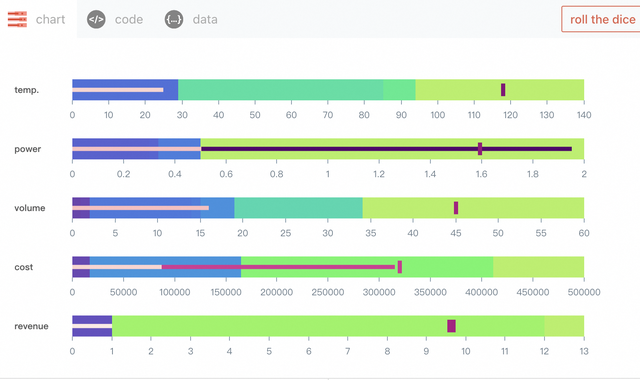Click the power dark purple measure bar
This screenshot has width=640, height=380.
(x=387, y=149)
